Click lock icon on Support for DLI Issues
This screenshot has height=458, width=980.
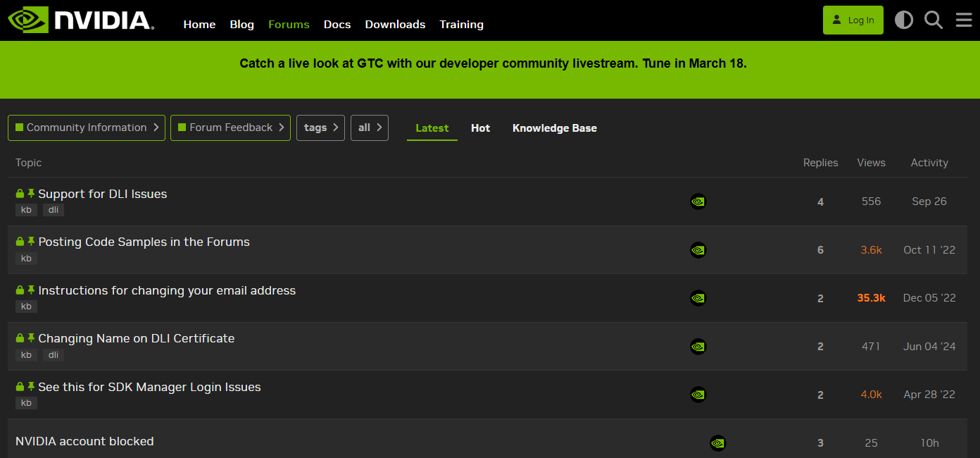20,194
